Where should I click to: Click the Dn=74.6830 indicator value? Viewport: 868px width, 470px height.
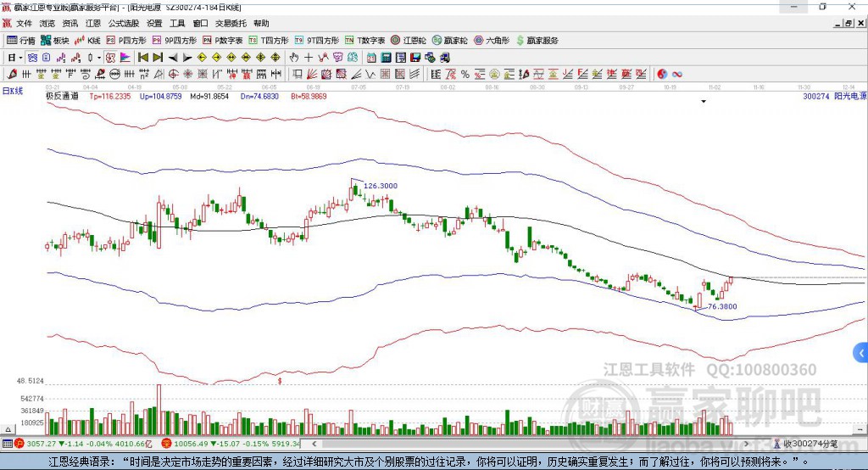click(x=259, y=96)
